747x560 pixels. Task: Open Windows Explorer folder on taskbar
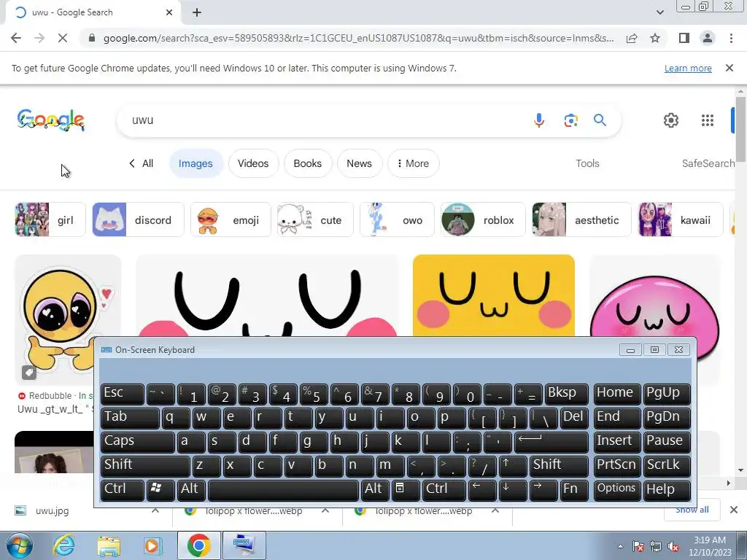click(109, 545)
